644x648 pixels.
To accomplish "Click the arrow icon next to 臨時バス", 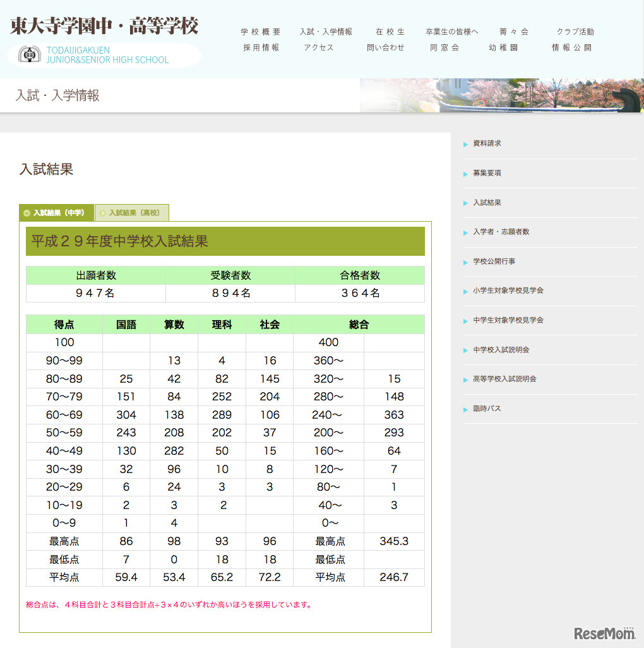I will click(465, 409).
